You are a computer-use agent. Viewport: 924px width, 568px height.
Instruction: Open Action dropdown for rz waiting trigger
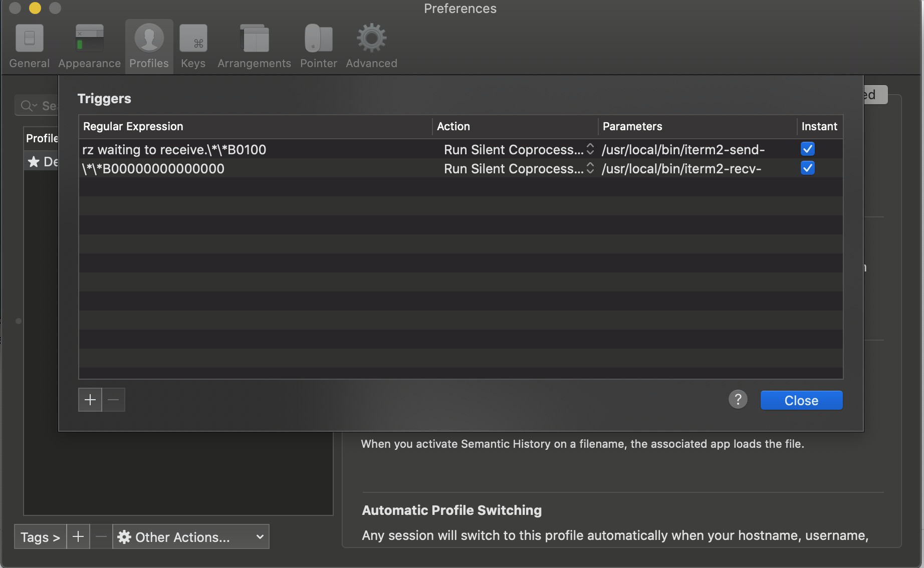click(x=519, y=150)
